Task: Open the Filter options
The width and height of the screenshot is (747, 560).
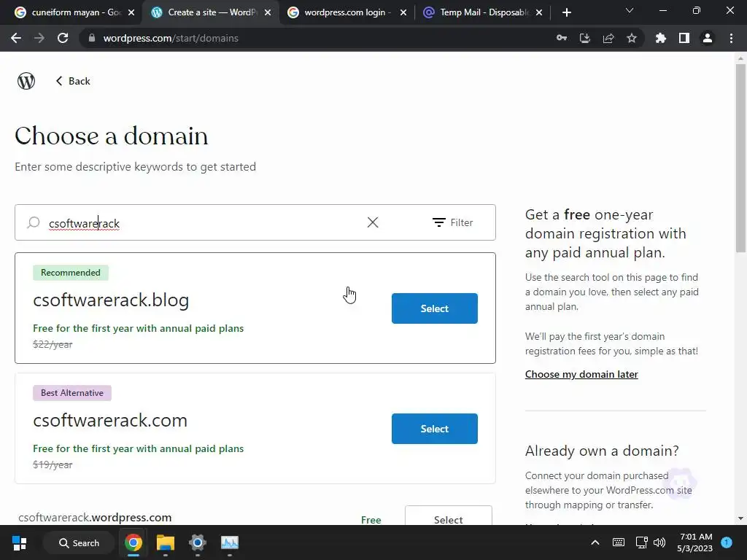Action: [452, 222]
